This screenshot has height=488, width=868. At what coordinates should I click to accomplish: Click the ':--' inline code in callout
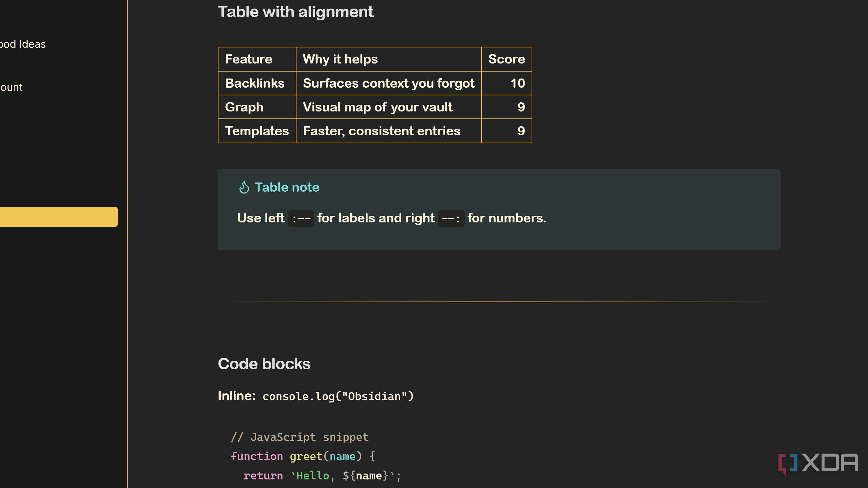pyautogui.click(x=301, y=219)
